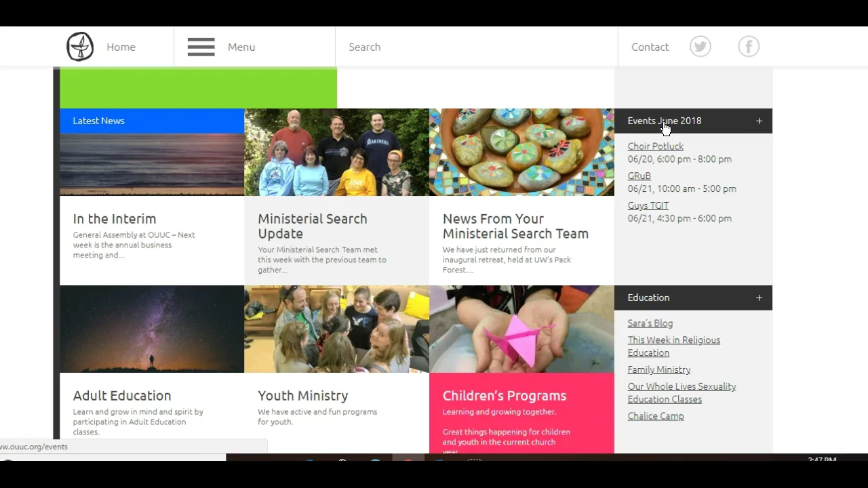Open the Children's Programs heading
868x488 pixels.
pyautogui.click(x=505, y=396)
